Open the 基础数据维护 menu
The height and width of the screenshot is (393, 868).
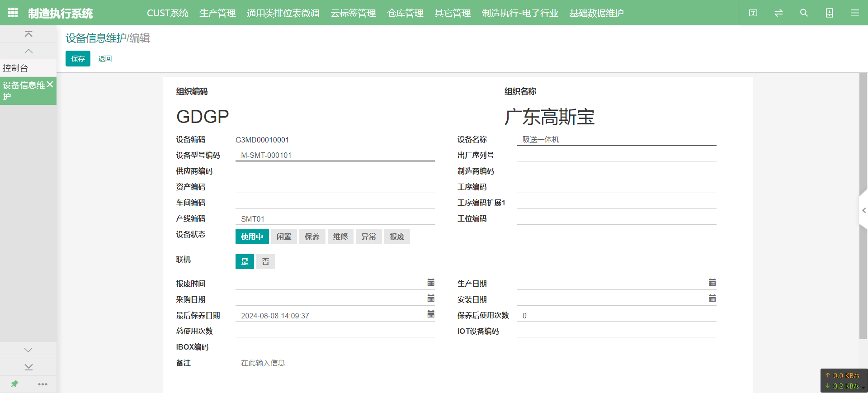[x=596, y=13]
